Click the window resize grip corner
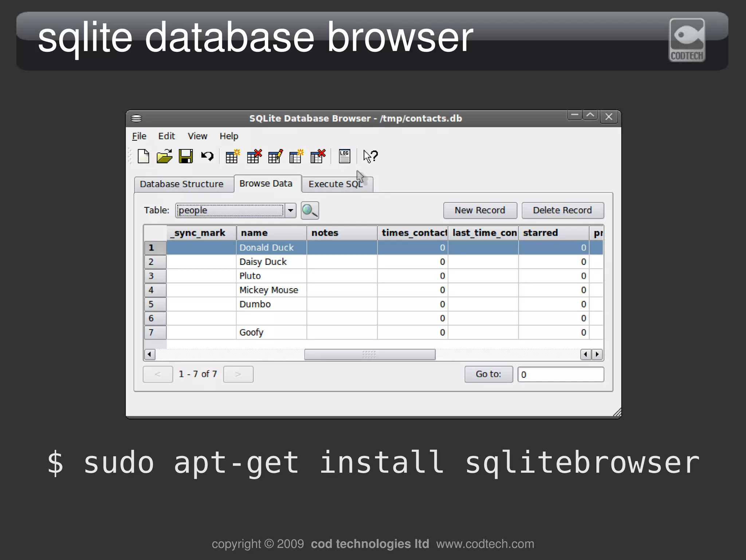 617,412
